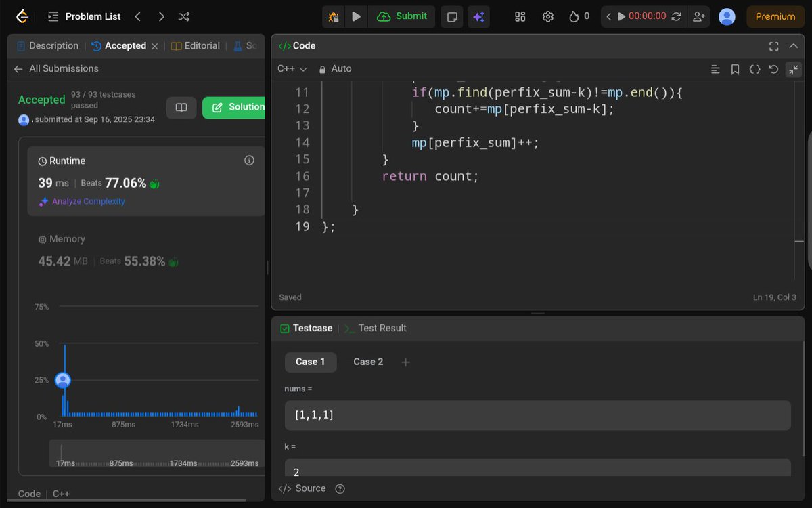
Task: Open the layout grid options icon
Action: tap(520, 16)
